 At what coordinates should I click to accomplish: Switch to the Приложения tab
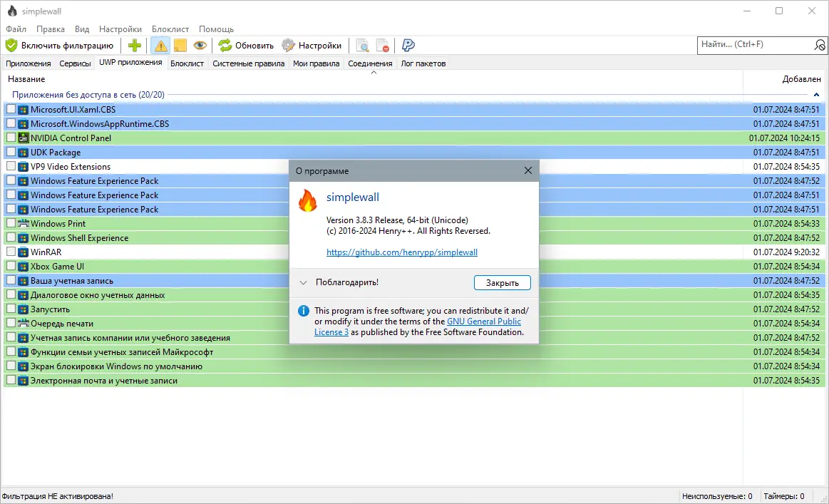[29, 63]
